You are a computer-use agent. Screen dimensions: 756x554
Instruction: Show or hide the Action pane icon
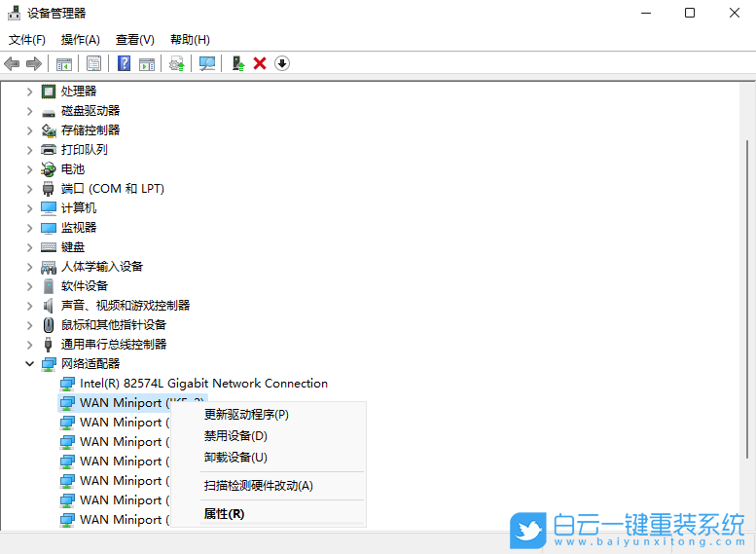point(147,63)
